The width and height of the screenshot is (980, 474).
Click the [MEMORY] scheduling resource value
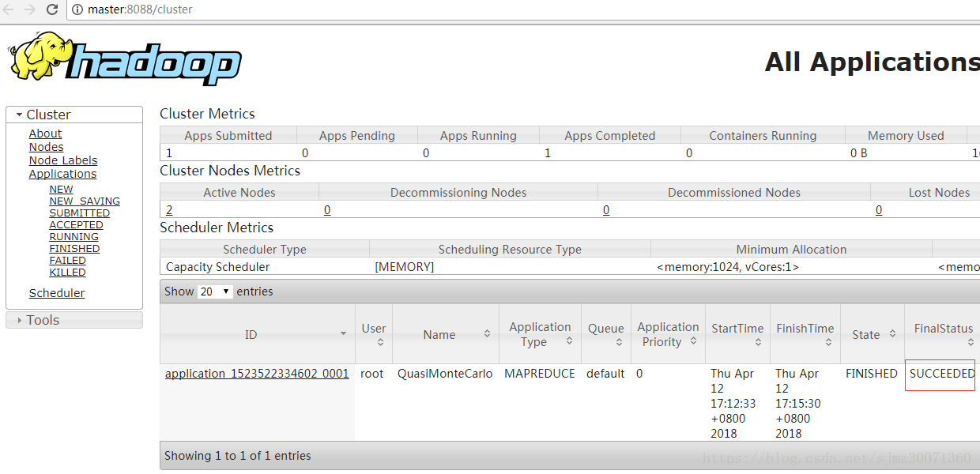click(405, 267)
